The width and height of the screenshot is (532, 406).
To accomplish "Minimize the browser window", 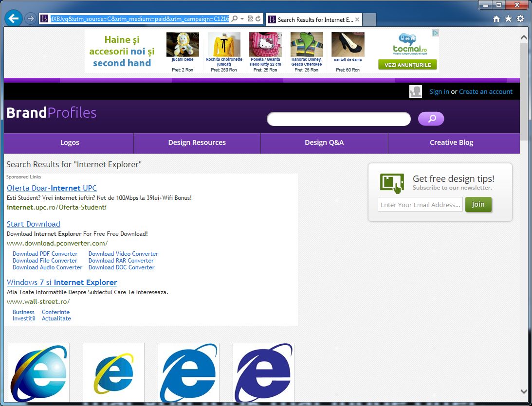I will tap(486, 5).
